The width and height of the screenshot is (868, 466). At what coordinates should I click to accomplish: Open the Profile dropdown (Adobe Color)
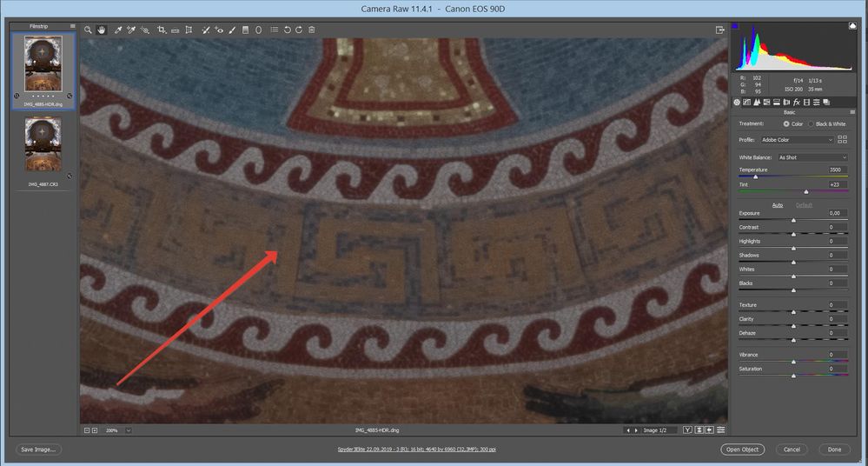[x=797, y=140]
